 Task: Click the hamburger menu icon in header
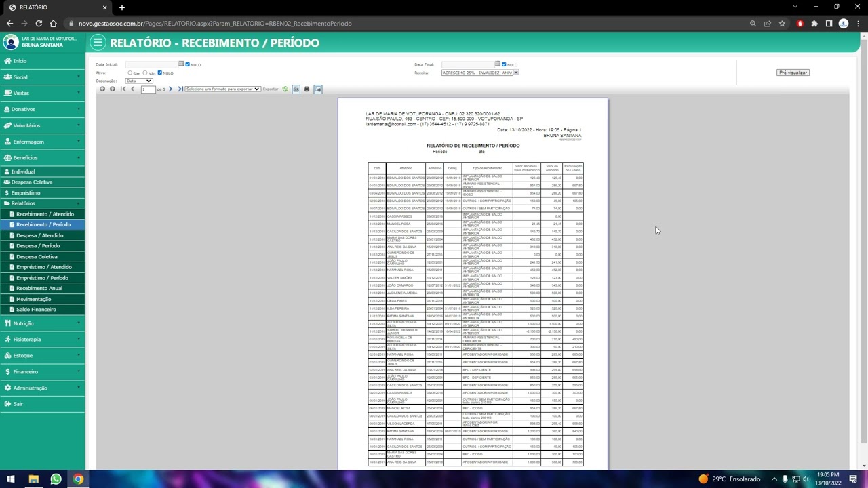click(98, 43)
